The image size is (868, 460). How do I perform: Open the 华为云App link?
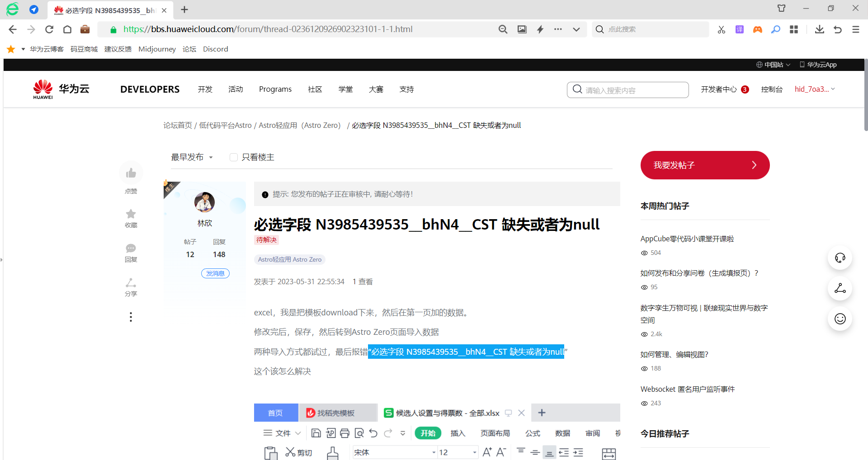click(818, 65)
